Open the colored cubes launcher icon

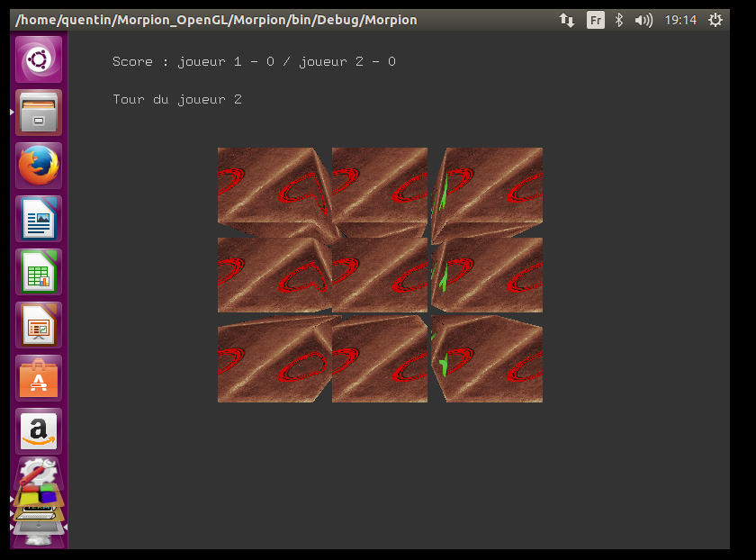pyautogui.click(x=39, y=496)
